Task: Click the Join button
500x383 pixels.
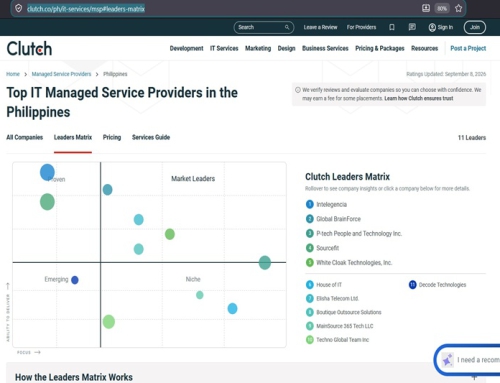Action: 475,27
